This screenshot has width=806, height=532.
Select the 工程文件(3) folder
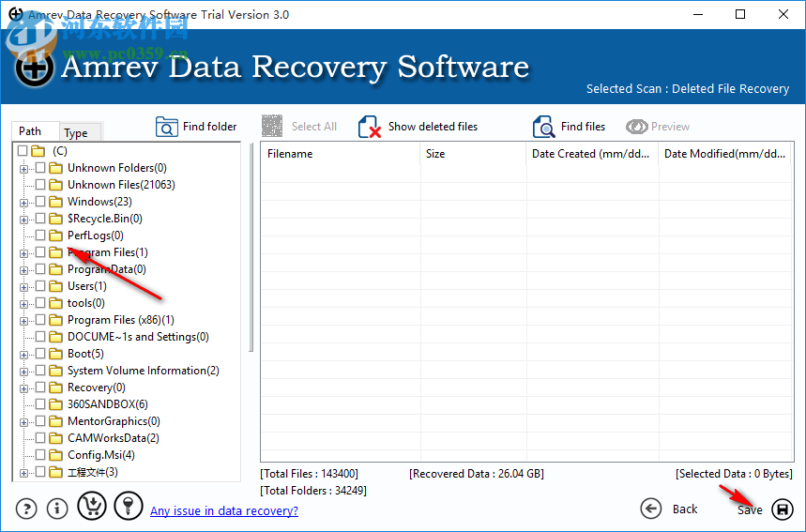click(93, 472)
